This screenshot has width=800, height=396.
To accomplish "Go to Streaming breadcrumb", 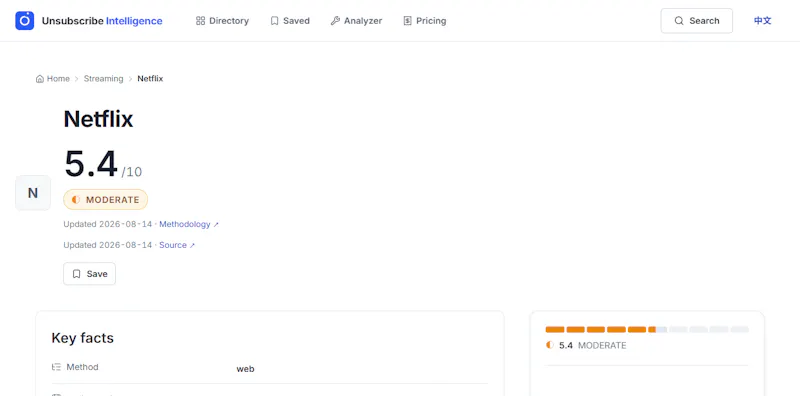I will pos(104,79).
